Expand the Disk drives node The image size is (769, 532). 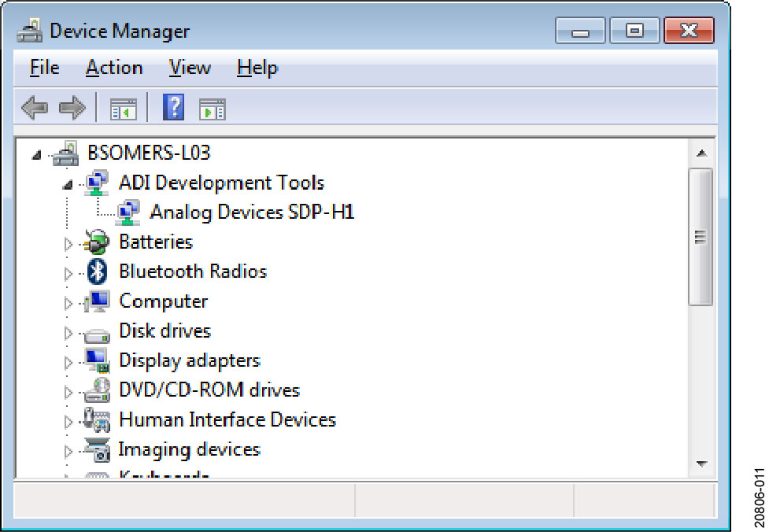pos(68,332)
